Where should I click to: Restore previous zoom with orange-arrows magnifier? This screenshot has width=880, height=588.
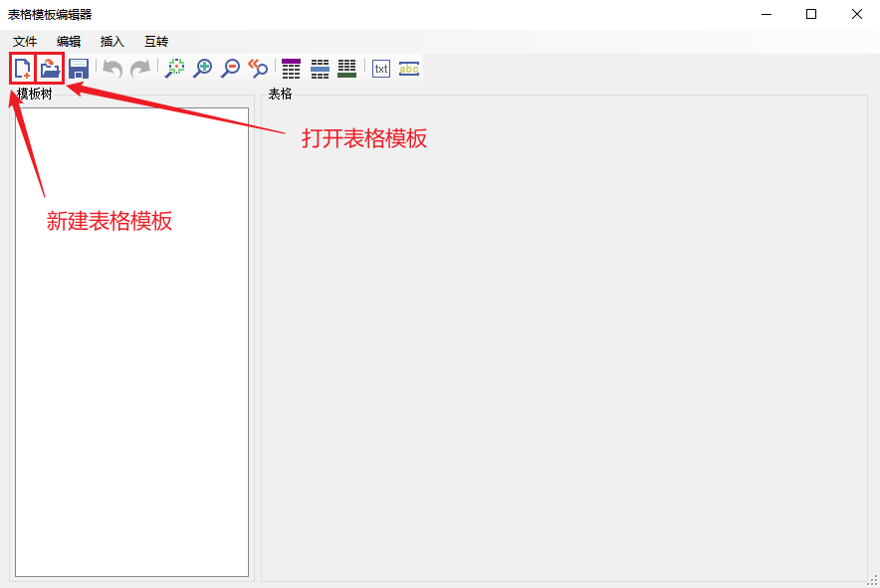point(258,69)
